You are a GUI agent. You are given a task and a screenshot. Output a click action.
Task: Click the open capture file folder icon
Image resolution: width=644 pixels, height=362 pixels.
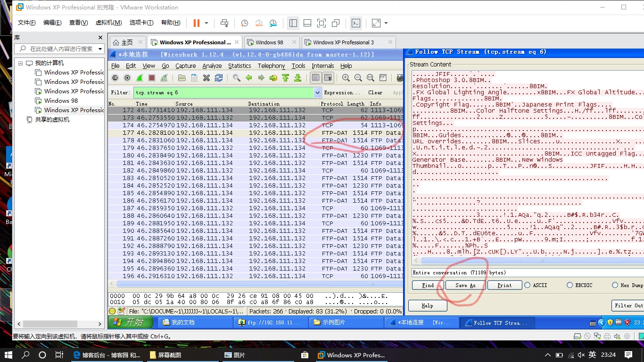pos(182,78)
